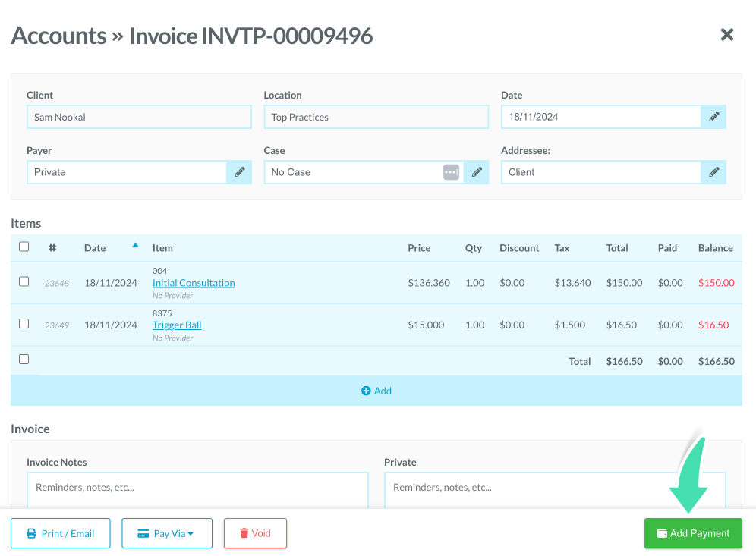The height and width of the screenshot is (556, 756).
Task: Click item number 23649
Action: [57, 325]
